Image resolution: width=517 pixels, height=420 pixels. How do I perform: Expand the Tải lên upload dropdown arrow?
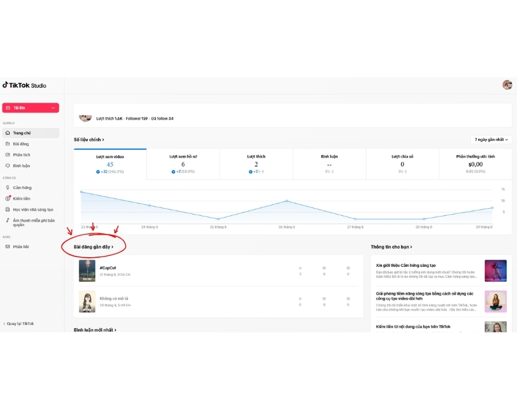tap(53, 108)
